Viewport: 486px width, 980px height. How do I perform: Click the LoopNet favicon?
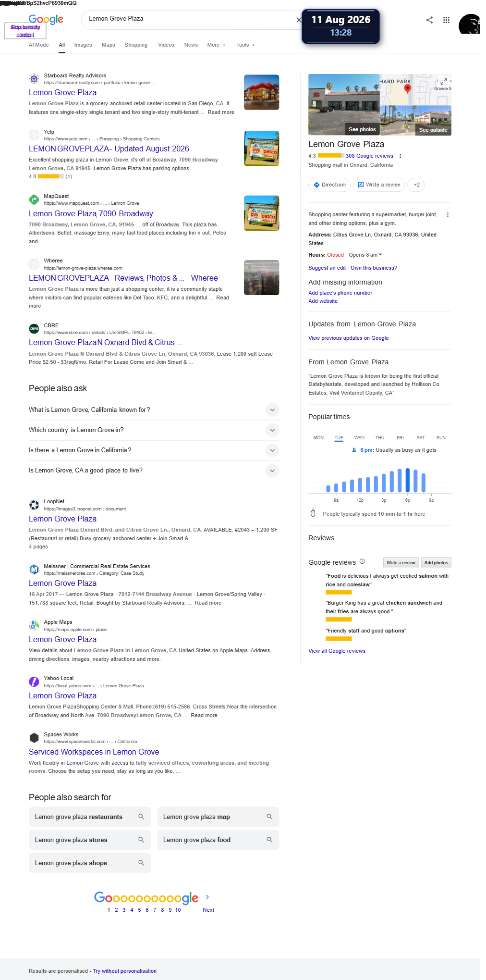pyautogui.click(x=34, y=505)
